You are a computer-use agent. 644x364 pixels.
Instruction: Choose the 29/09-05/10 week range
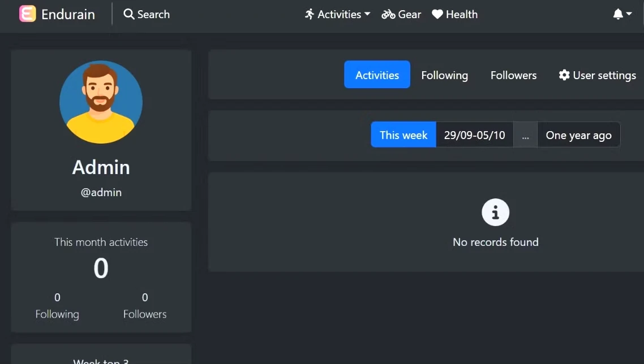(x=474, y=135)
